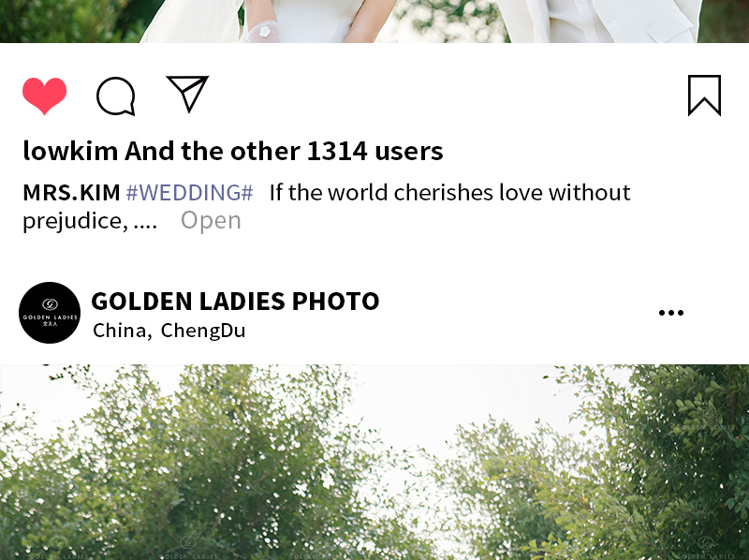749x560 pixels.
Task: Open comments via speech bubble icon
Action: pos(116,96)
